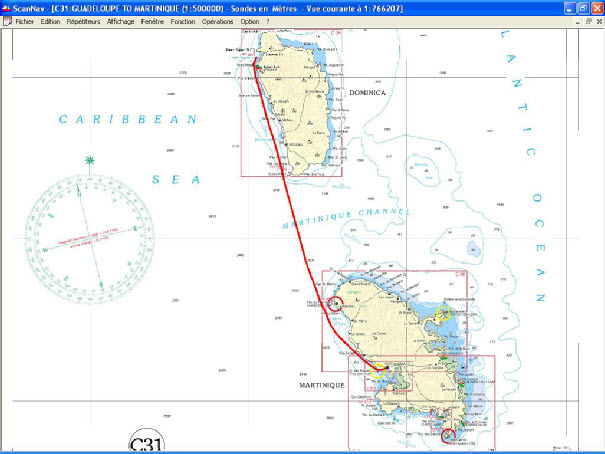The width and height of the screenshot is (605, 454).
Task: Click the document icon left of Fichier
Action: tap(7, 21)
